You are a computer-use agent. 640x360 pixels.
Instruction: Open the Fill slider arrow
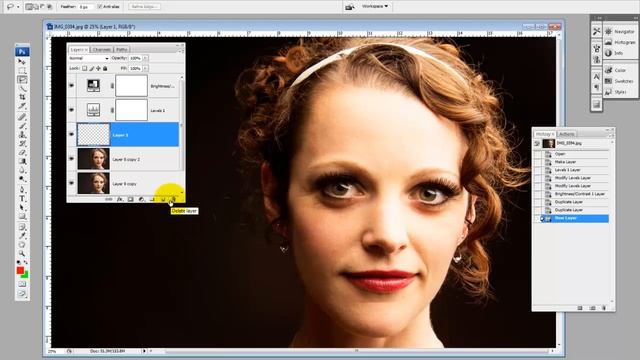pyautogui.click(x=145, y=69)
